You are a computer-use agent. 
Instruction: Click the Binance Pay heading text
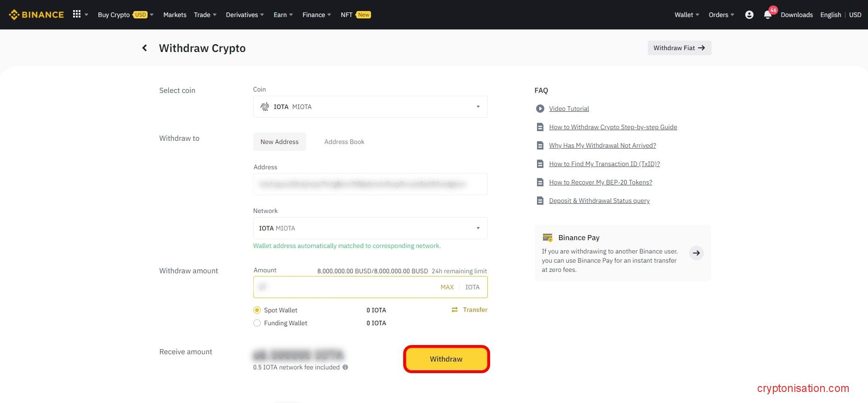[579, 237]
